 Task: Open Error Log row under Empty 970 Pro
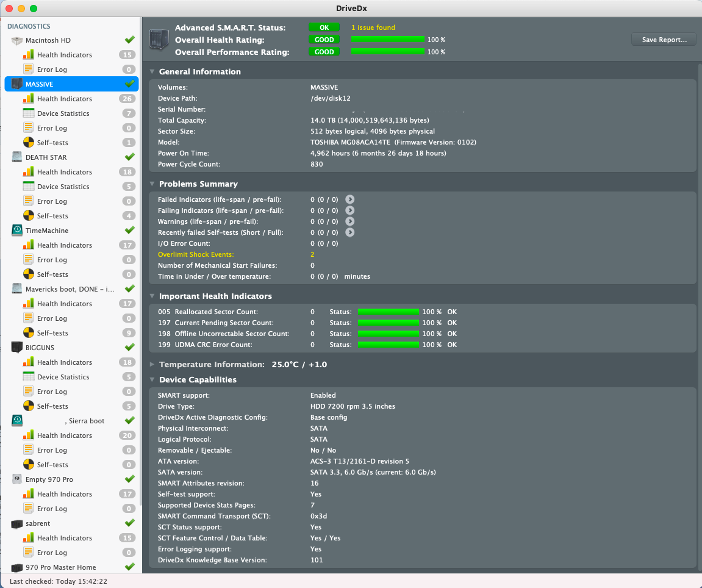click(71, 509)
